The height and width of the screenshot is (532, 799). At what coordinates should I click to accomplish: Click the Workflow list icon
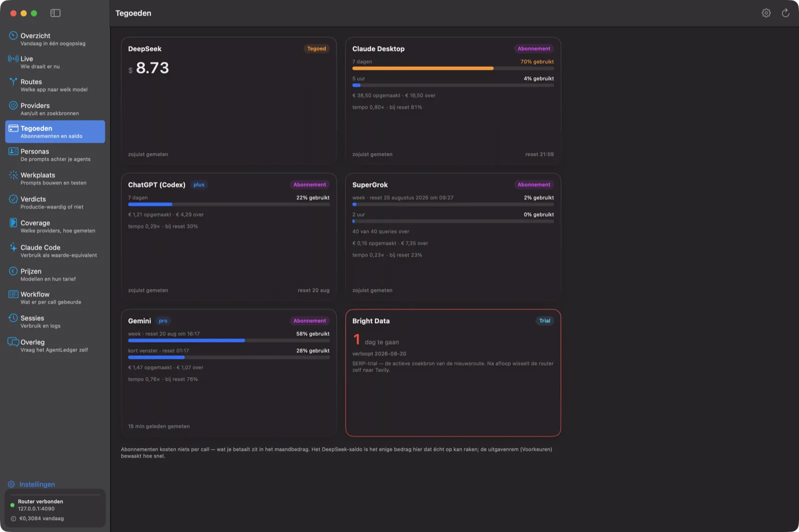coord(13,294)
